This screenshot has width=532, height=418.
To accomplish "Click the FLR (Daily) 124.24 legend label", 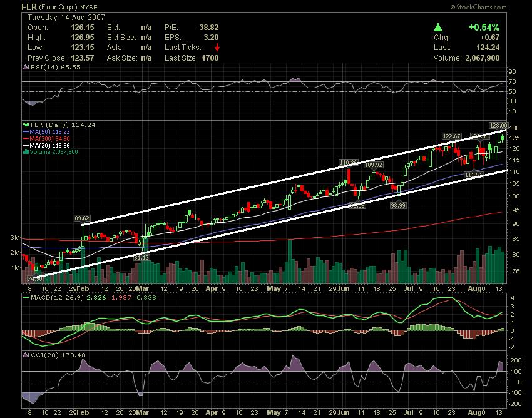I will click(x=63, y=125).
